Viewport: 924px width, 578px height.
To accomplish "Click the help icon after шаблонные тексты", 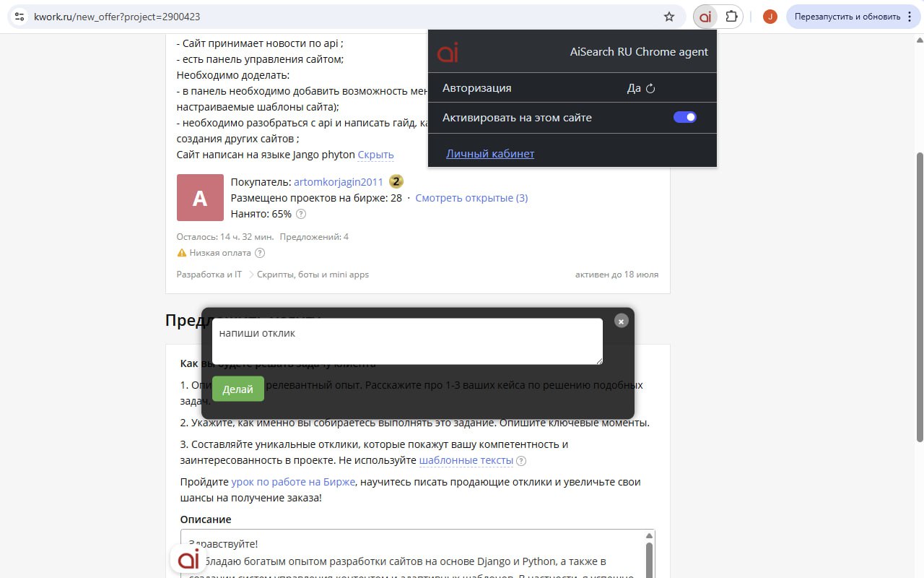I will click(x=521, y=461).
